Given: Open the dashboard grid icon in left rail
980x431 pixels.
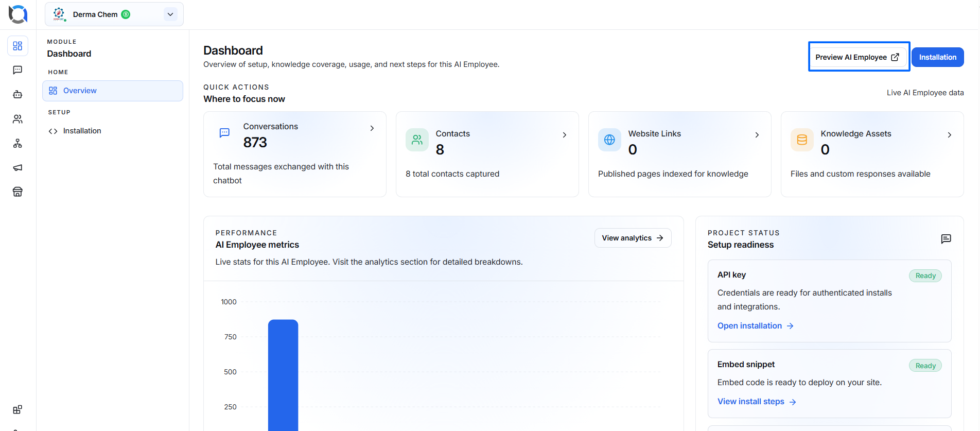Looking at the screenshot, I should click(17, 46).
